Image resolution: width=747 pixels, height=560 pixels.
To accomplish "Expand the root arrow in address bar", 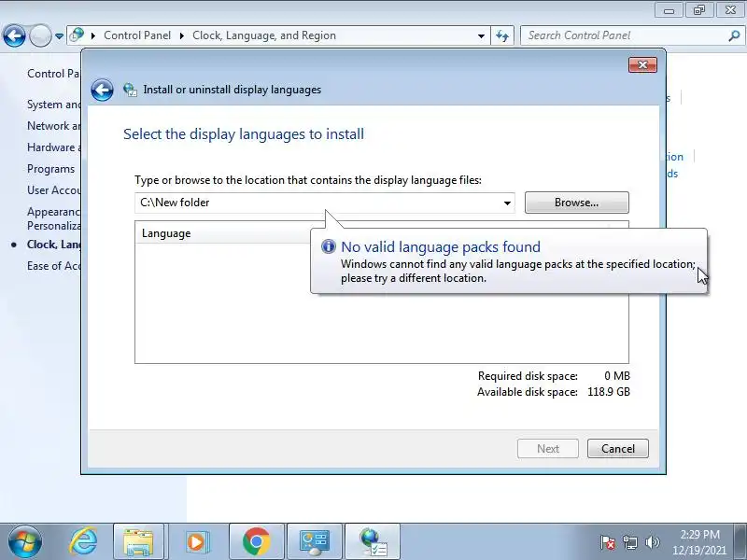I will tap(92, 35).
